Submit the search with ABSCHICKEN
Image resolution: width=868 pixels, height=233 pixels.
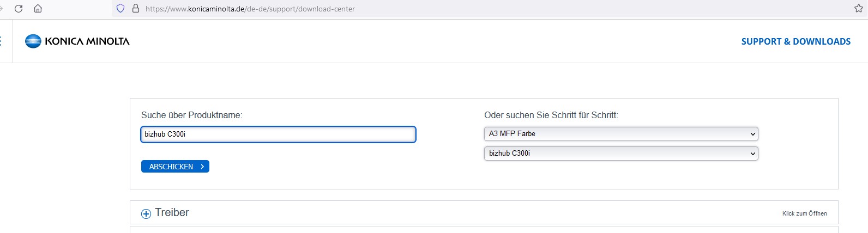(x=175, y=167)
